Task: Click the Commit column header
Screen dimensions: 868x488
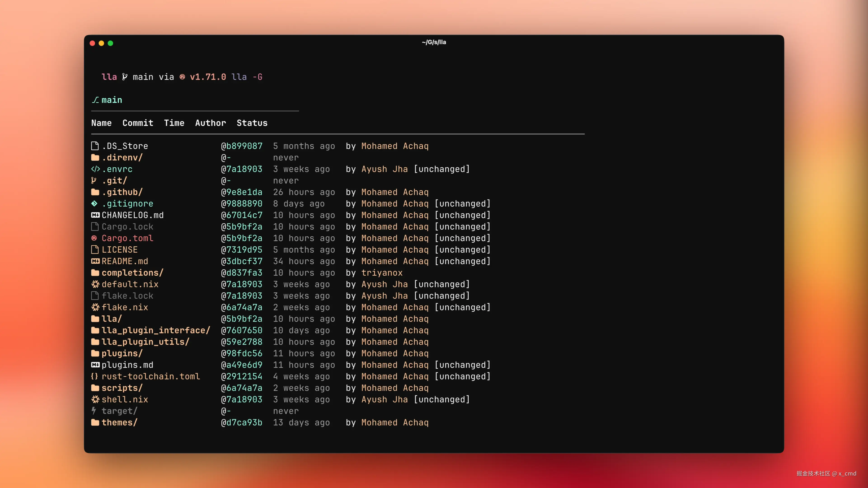Action: [138, 123]
